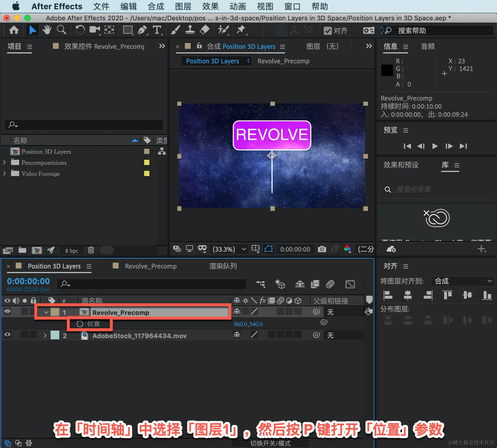Toggle the composition viewer lock icon
497x448 pixels.
[x=199, y=46]
